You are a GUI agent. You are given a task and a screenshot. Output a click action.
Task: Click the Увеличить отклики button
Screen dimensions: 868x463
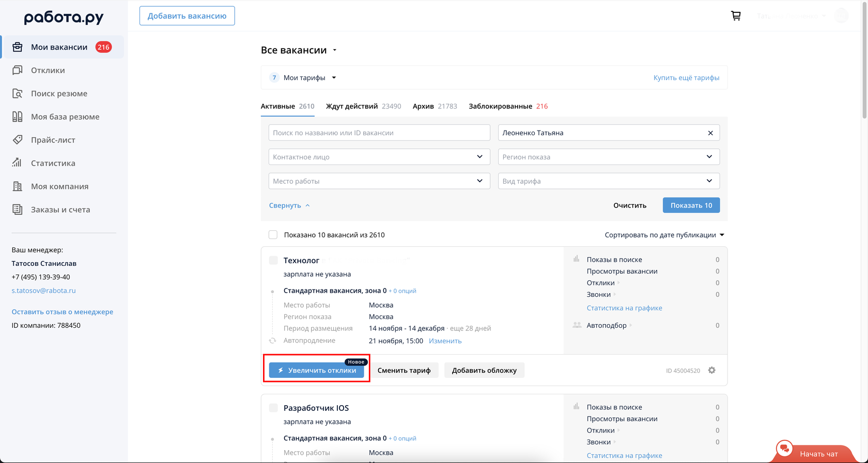(317, 371)
